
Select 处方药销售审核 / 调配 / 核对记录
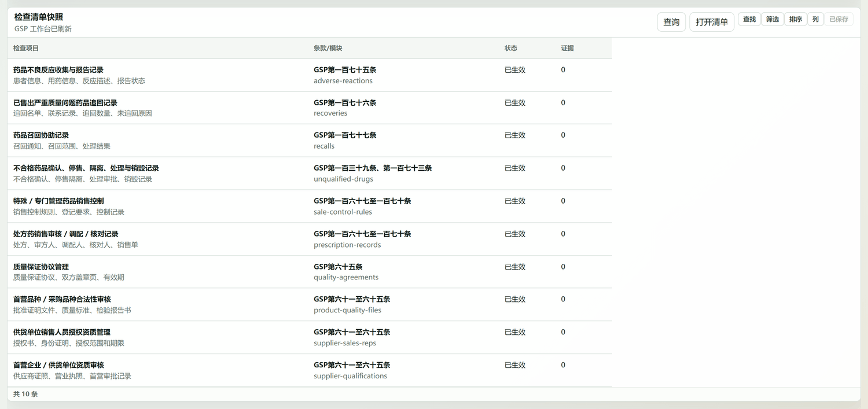[x=310, y=239]
